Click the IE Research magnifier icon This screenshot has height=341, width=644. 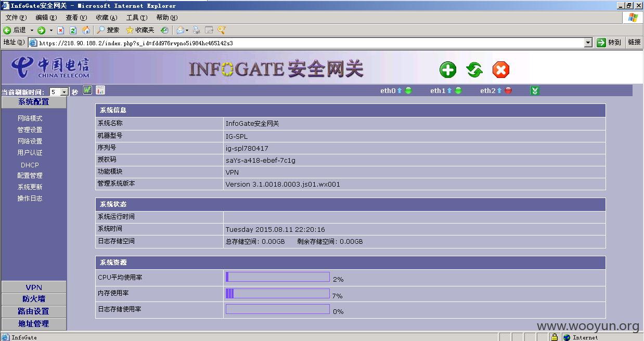click(222, 30)
